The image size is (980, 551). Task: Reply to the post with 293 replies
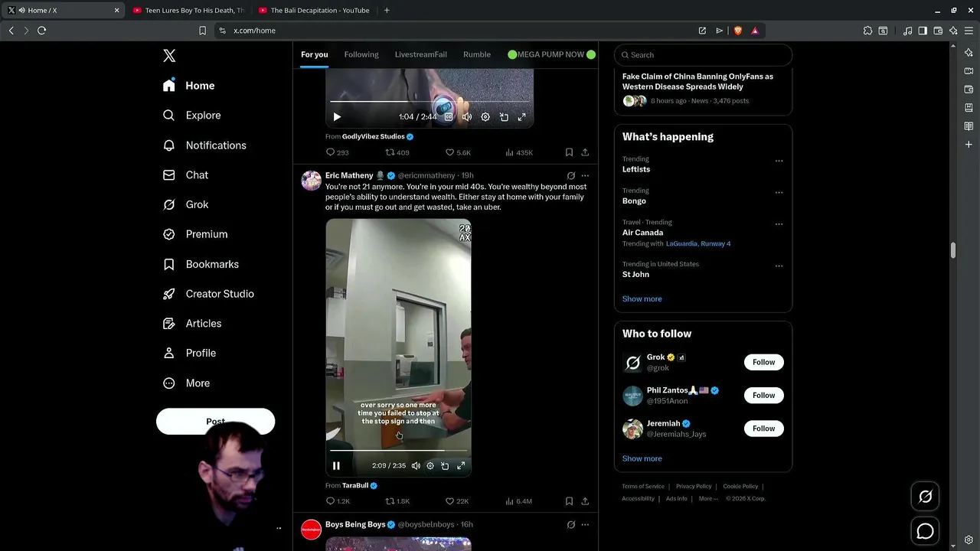(x=338, y=152)
